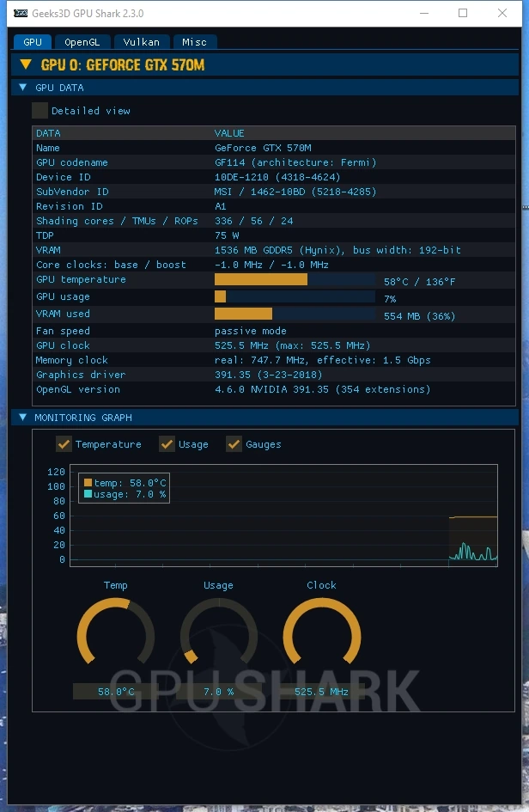
Task: Click the Revision ID value 'A1'
Action: pyautogui.click(x=221, y=206)
